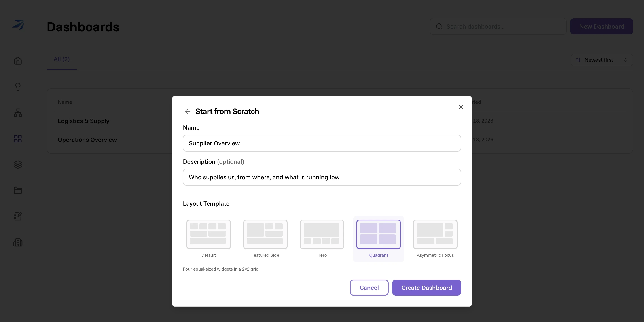
Task: Open the Newest first sort dropdown
Action: [x=602, y=60]
